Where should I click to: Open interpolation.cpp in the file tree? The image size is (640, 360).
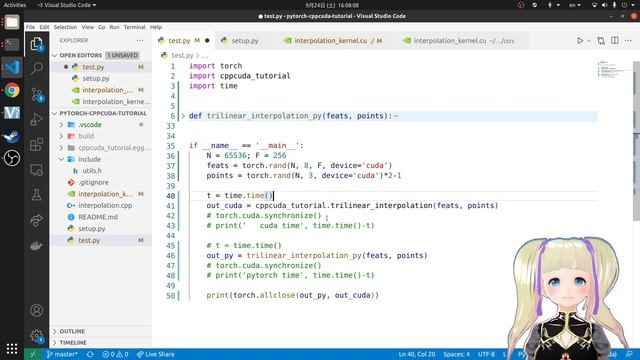[x=105, y=205]
